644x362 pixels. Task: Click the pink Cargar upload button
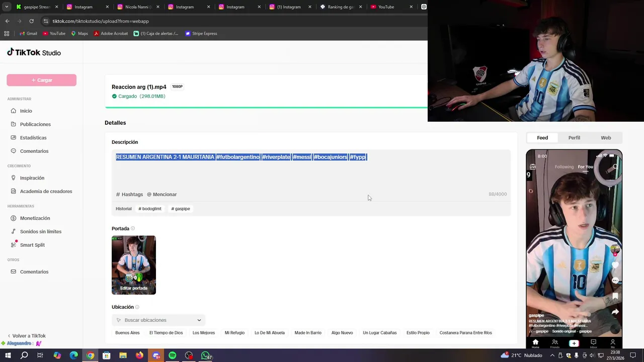[41, 80]
